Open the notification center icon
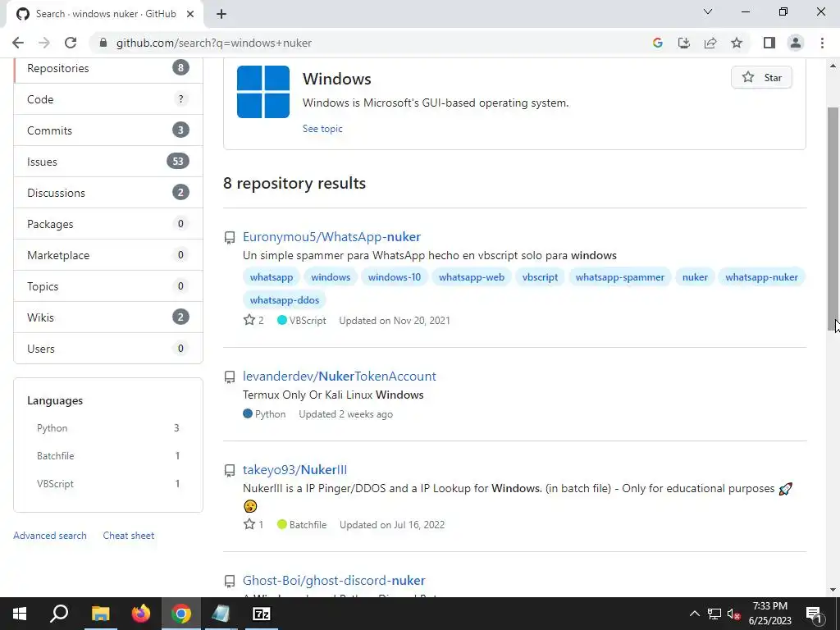The height and width of the screenshot is (630, 840). coord(814,614)
